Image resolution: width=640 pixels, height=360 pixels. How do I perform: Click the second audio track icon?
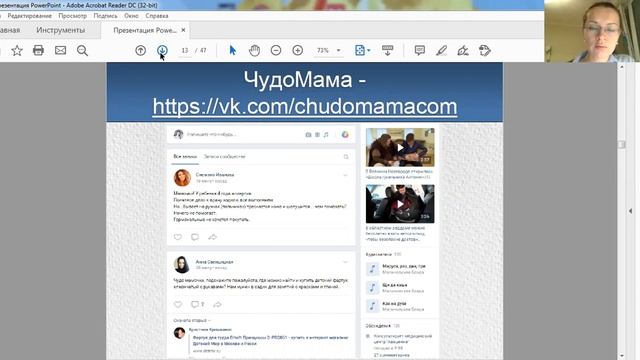[372, 288]
